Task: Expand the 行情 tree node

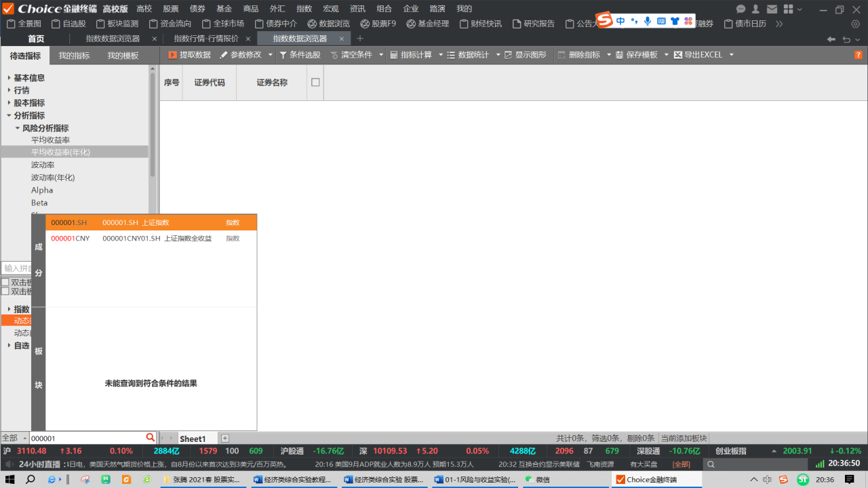Action: pyautogui.click(x=9, y=90)
